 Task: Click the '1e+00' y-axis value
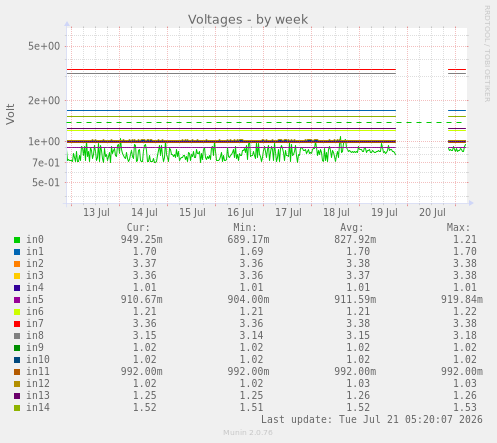[44, 141]
